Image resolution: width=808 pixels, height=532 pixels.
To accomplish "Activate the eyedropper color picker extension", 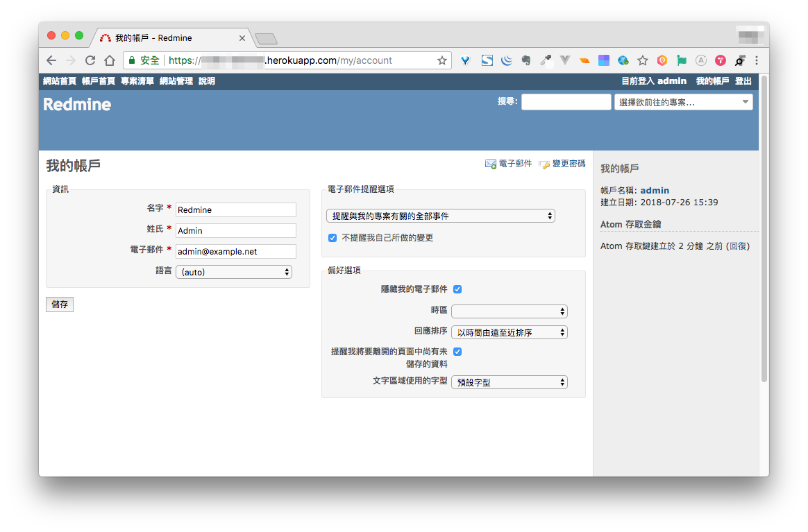I will (546, 60).
